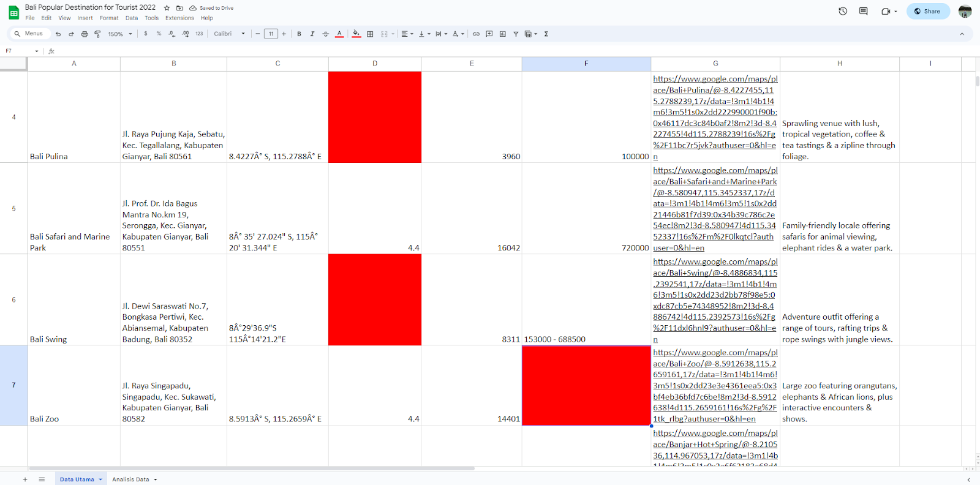
Task: Open the Data menu
Action: pyautogui.click(x=132, y=18)
